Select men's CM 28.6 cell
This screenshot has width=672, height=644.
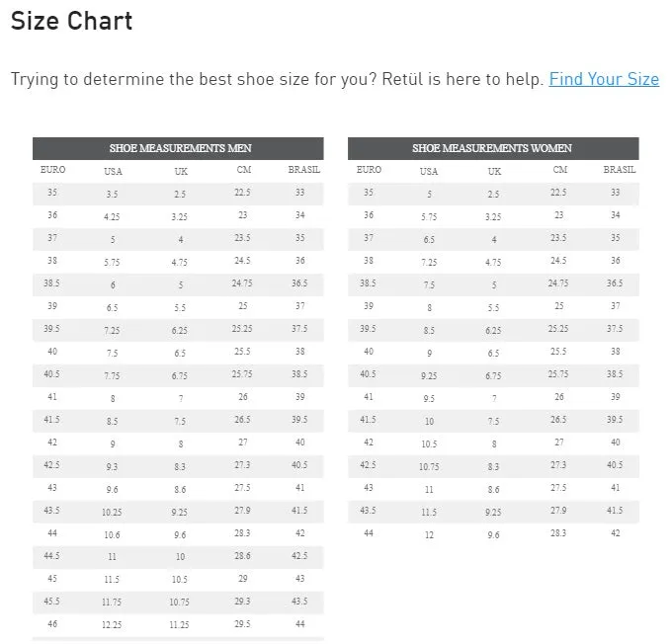click(242, 556)
